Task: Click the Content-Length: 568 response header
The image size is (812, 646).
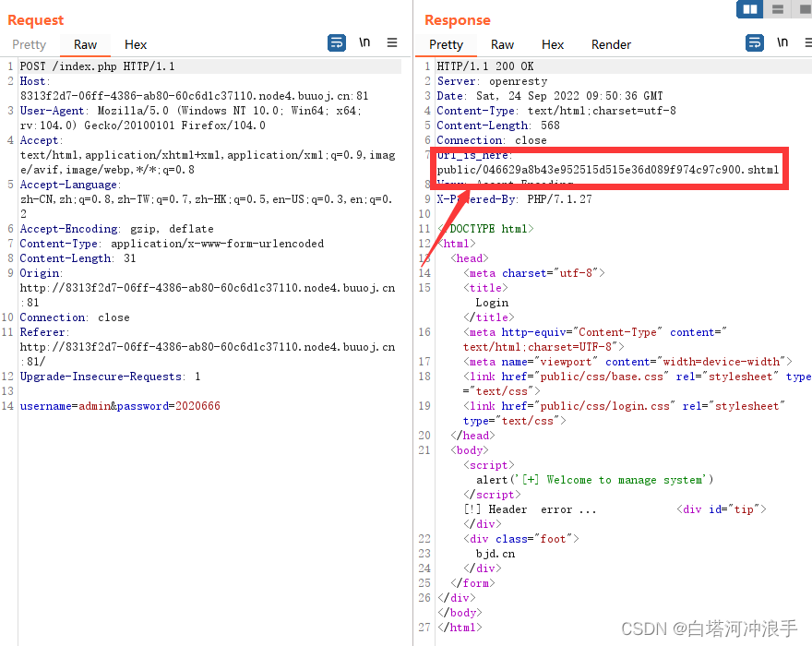Action: click(498, 126)
